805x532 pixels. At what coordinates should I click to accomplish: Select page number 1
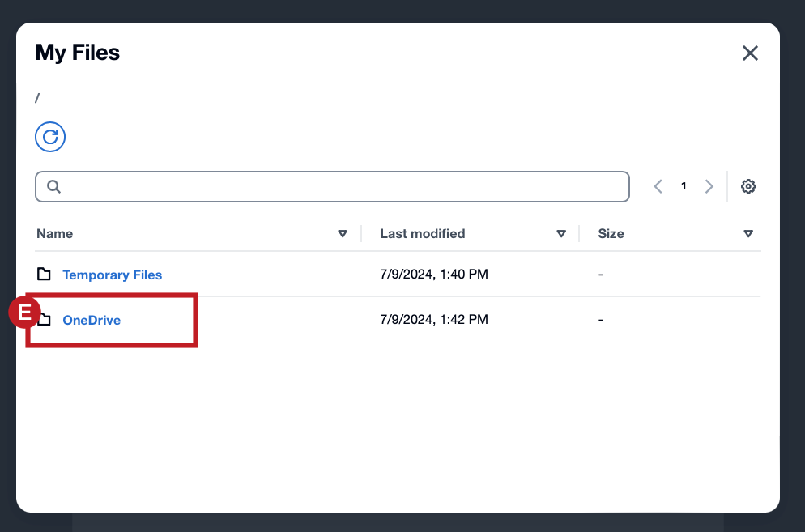coord(684,186)
